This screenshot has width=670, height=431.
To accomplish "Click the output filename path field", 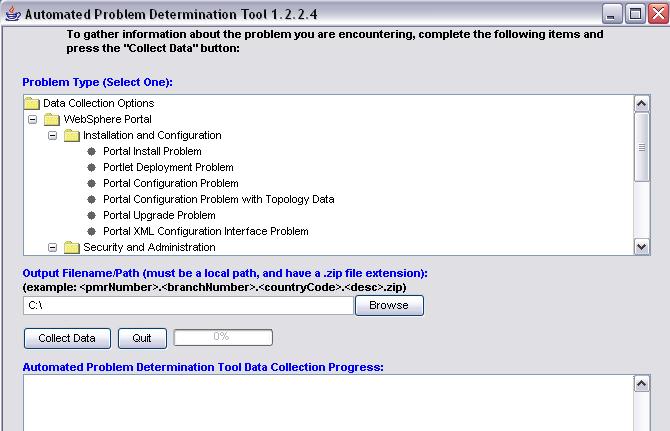I will pos(188,305).
